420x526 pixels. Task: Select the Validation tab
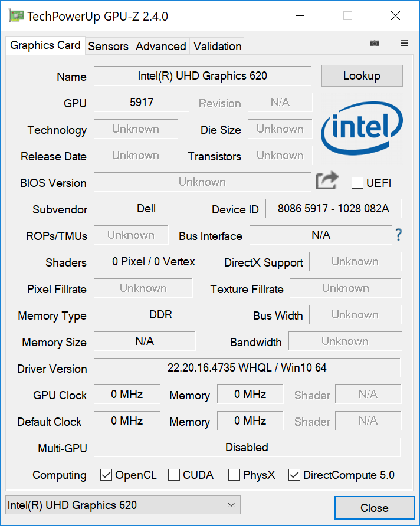[x=217, y=46]
